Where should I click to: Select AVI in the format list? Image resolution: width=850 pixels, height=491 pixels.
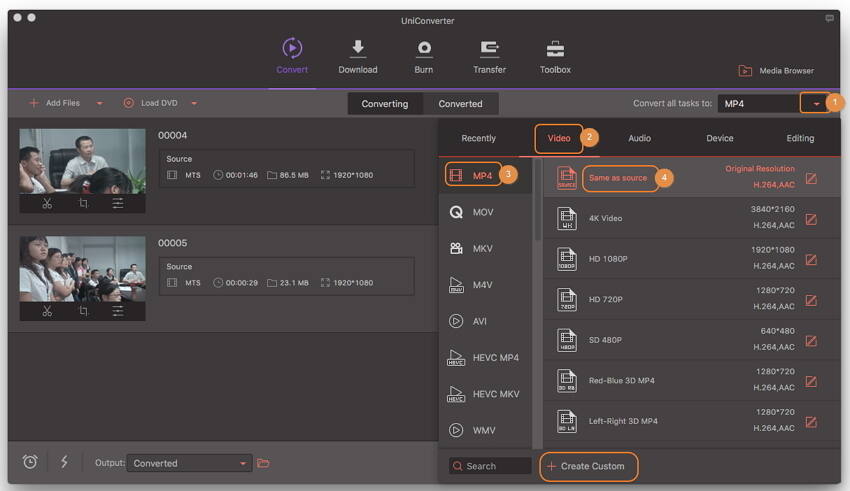coord(485,321)
